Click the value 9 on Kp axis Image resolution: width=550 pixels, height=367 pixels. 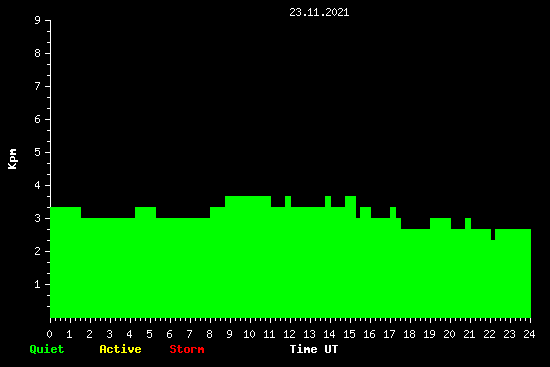coord(38,20)
